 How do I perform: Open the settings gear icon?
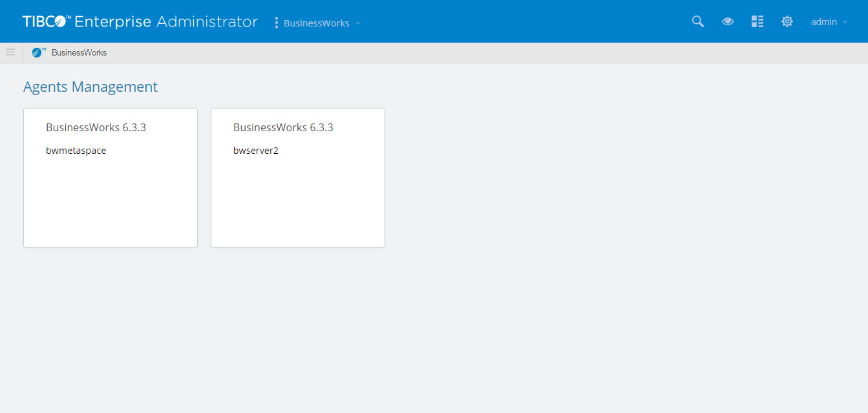click(787, 22)
